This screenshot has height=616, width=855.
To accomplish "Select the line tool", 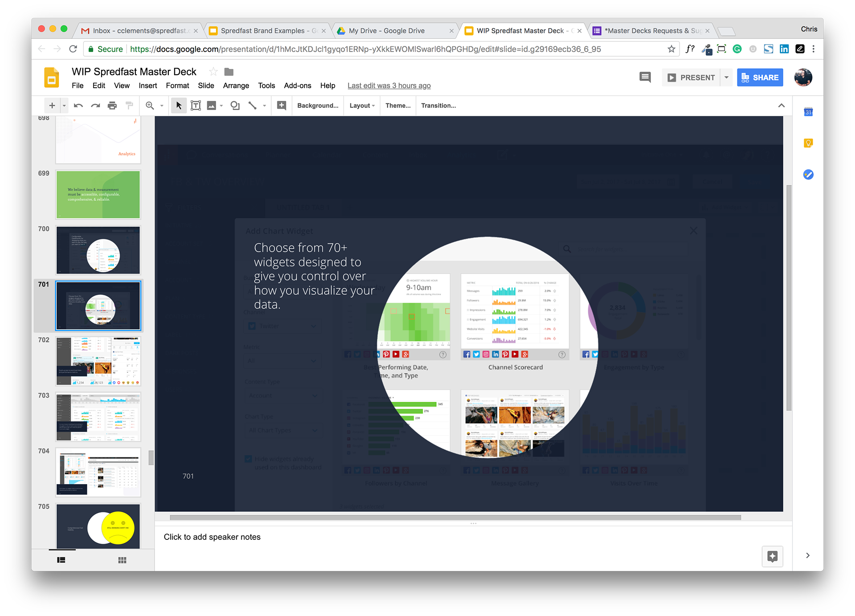I will (252, 106).
